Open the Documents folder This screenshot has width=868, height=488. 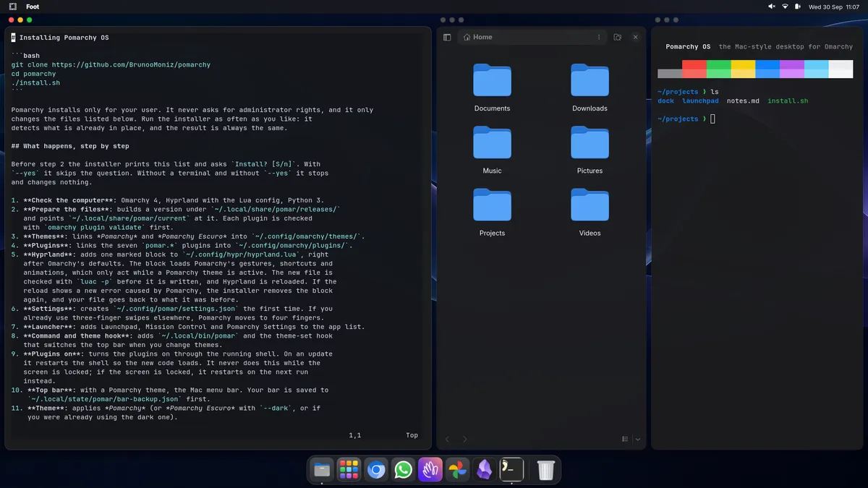[492, 88]
